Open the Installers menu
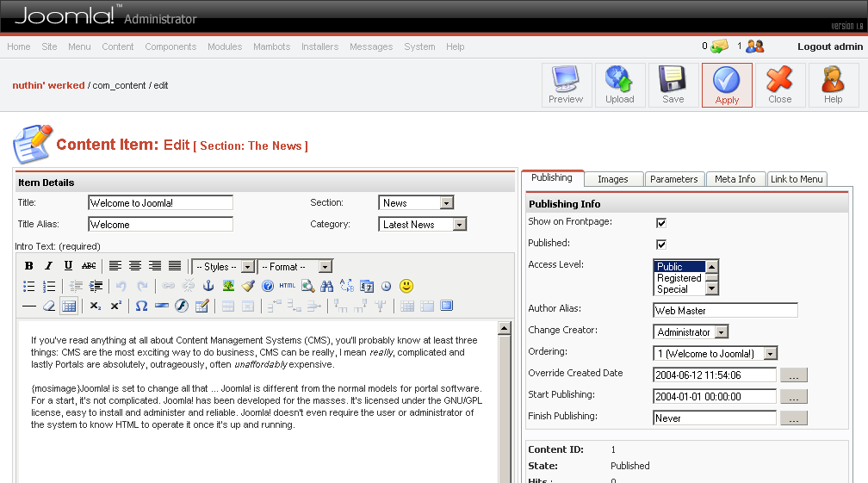The height and width of the screenshot is (483, 868). tap(320, 46)
